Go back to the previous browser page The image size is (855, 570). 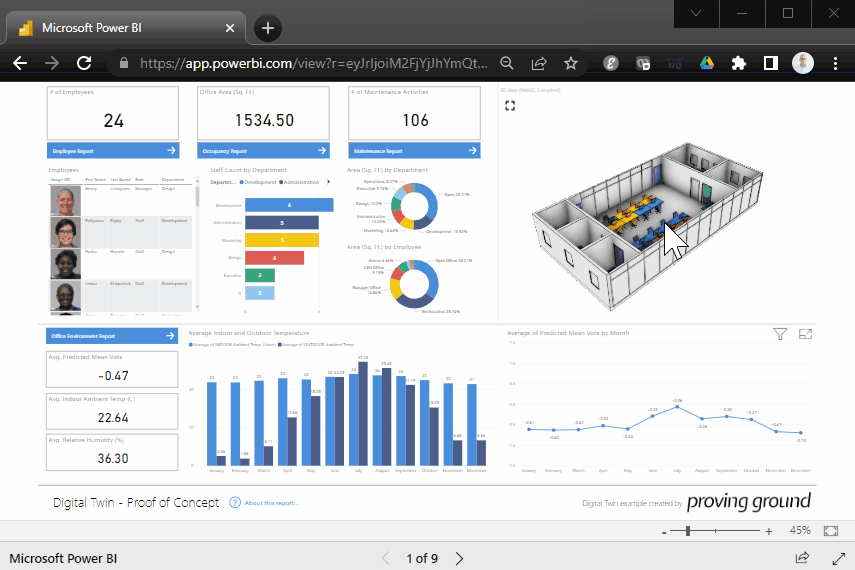tap(20, 63)
